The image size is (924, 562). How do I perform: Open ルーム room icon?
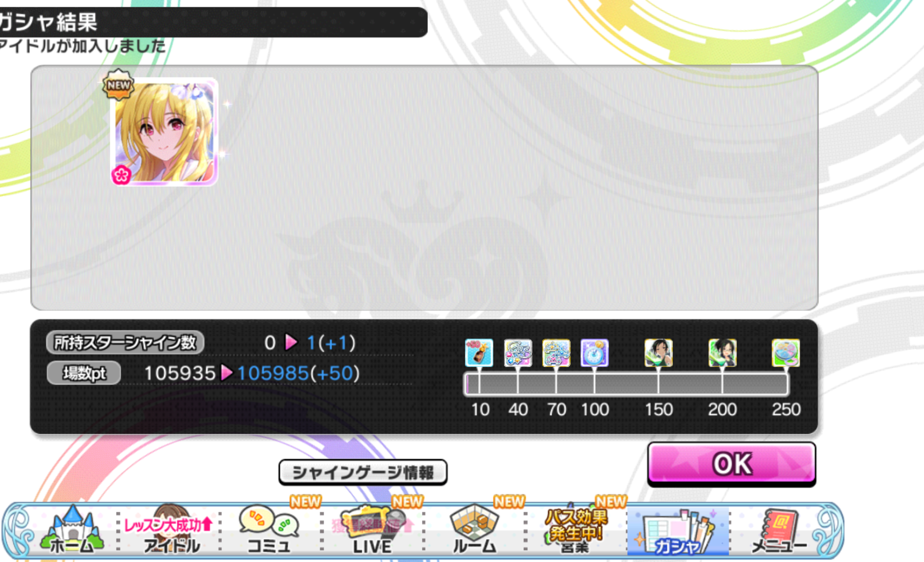tap(474, 530)
